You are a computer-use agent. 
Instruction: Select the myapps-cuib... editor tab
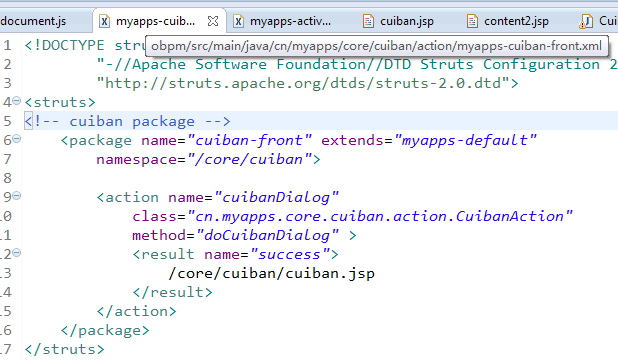click(x=155, y=21)
